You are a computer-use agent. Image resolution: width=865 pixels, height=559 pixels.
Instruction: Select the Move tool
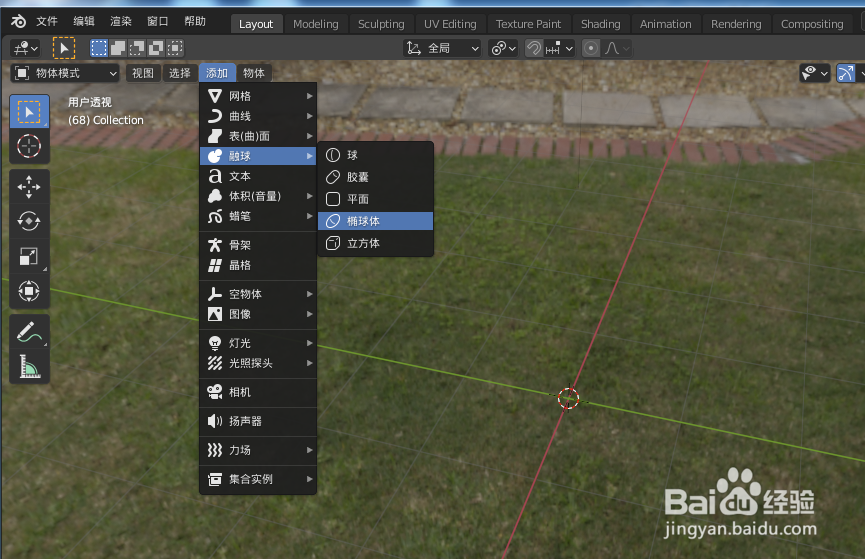(29, 187)
